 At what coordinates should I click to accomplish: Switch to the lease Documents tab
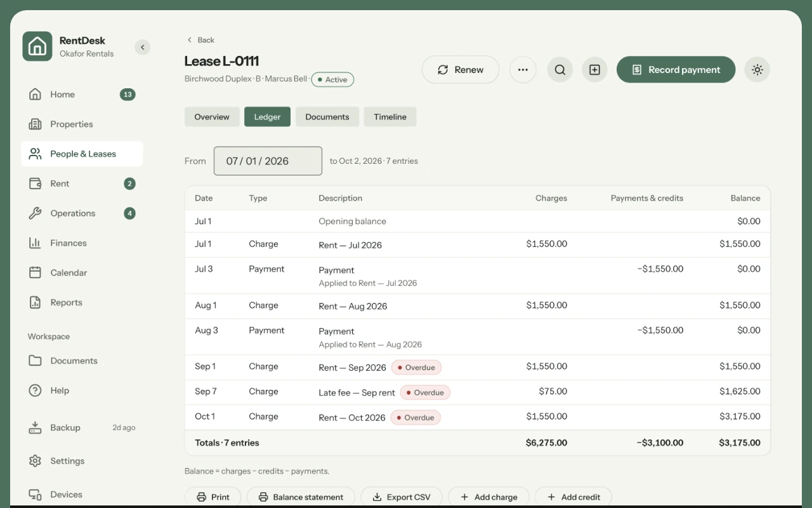327,117
